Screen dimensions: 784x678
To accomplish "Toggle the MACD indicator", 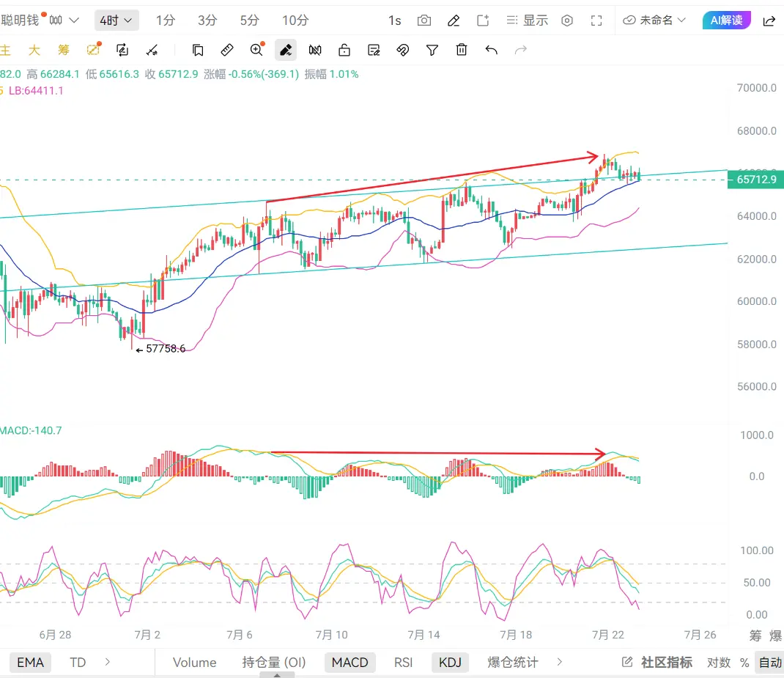I will 350,663.
